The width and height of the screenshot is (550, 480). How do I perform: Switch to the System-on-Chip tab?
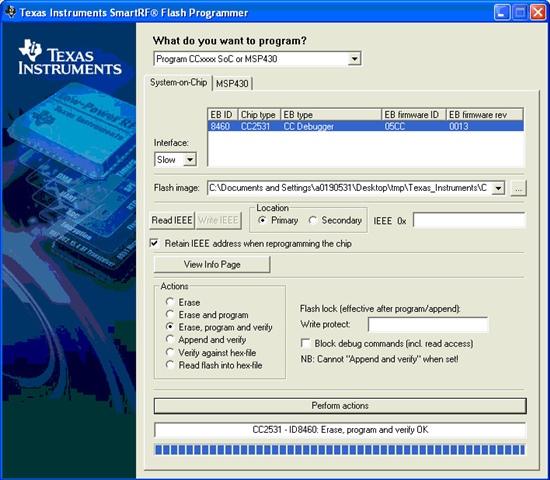pos(178,83)
